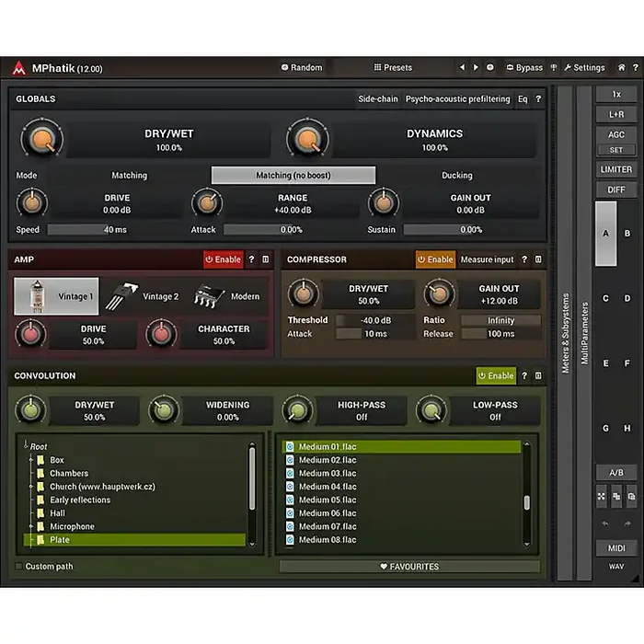Click the help question mark in title bar
Image resolution: width=644 pixels, height=644 pixels.
[x=635, y=67]
